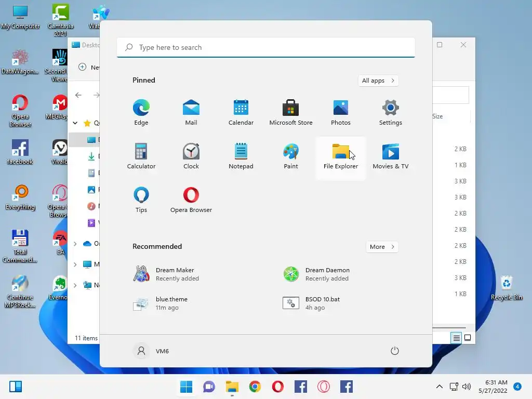532x399 pixels.
Task: Open VM6 user account menu
Action: pyautogui.click(x=151, y=351)
